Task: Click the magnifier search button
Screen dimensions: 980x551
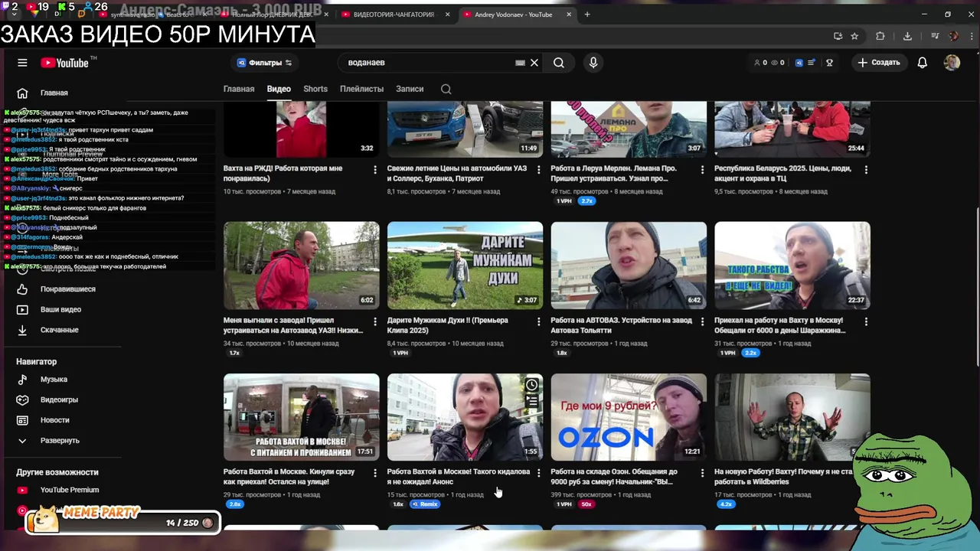Action: tap(559, 63)
